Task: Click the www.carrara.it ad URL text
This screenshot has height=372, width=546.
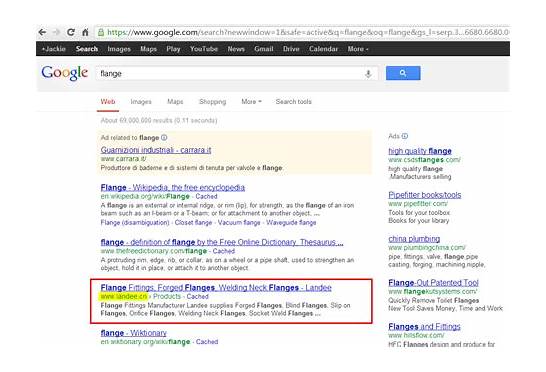Action: tap(123, 159)
